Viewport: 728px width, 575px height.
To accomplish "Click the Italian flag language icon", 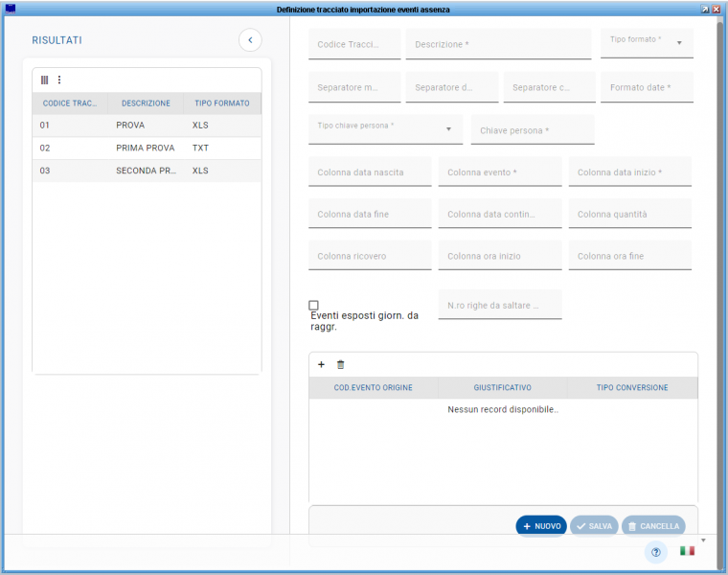I will click(687, 551).
